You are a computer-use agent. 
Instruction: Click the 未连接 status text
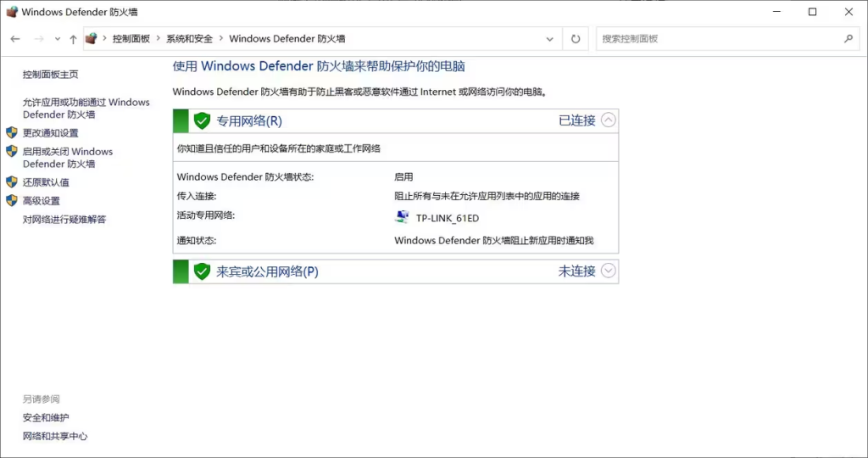(576, 271)
